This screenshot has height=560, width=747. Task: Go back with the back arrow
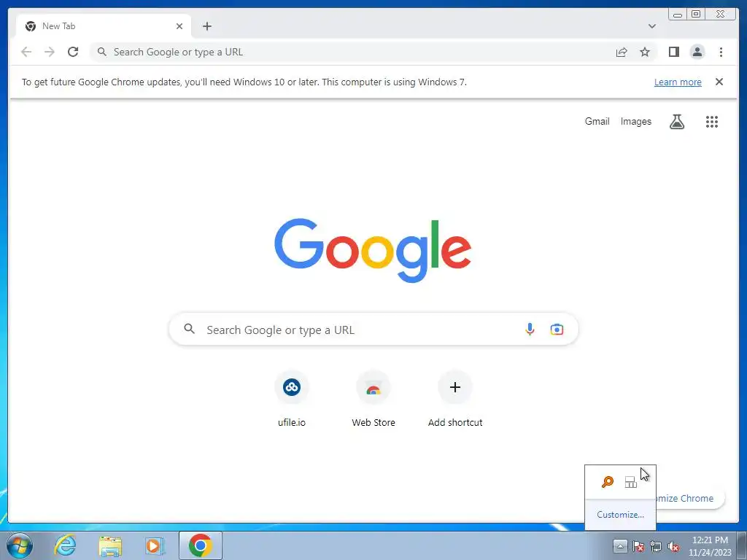26,52
